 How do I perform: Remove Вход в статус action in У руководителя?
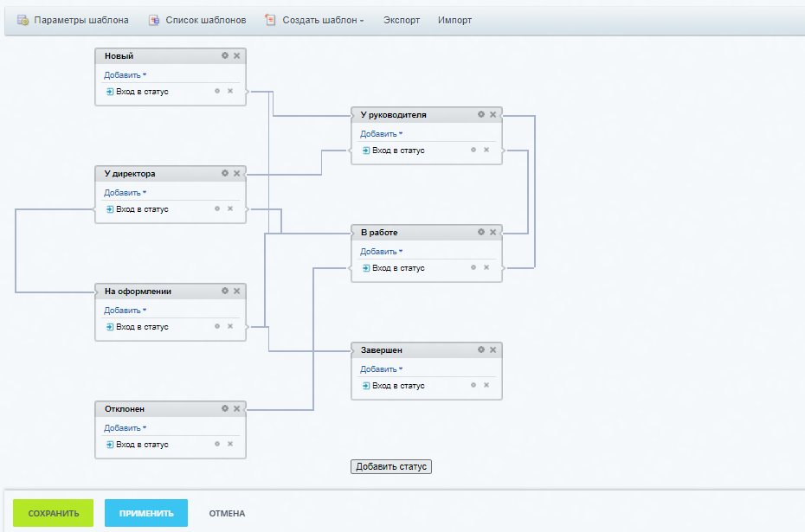pyautogui.click(x=486, y=150)
